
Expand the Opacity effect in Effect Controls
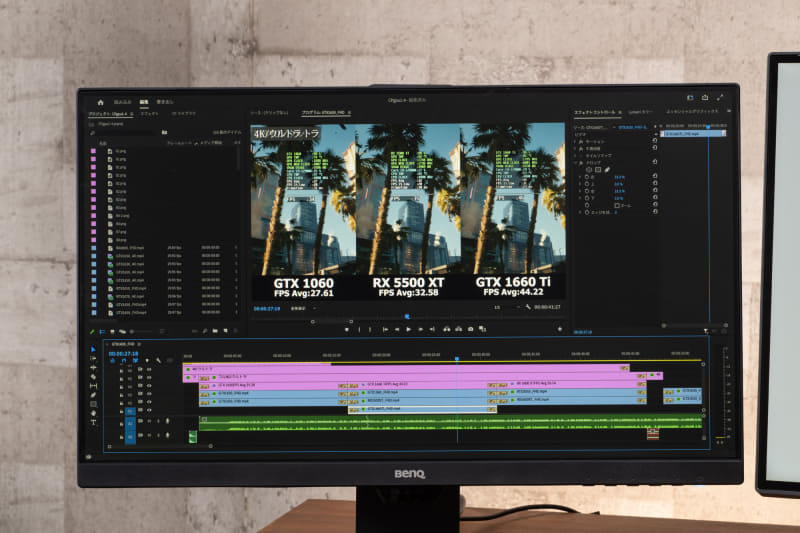click(x=576, y=149)
